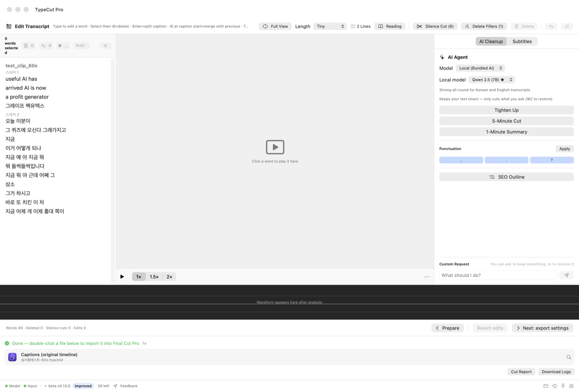Image resolution: width=579 pixels, height=392 pixels.
Task: Open the folder icon in status bar
Action: (546, 386)
